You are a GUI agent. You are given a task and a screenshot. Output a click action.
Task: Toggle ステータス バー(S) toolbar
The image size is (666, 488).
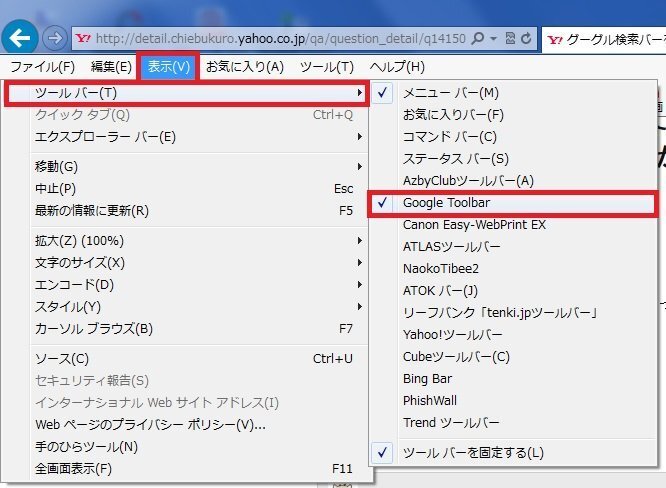[513, 159]
